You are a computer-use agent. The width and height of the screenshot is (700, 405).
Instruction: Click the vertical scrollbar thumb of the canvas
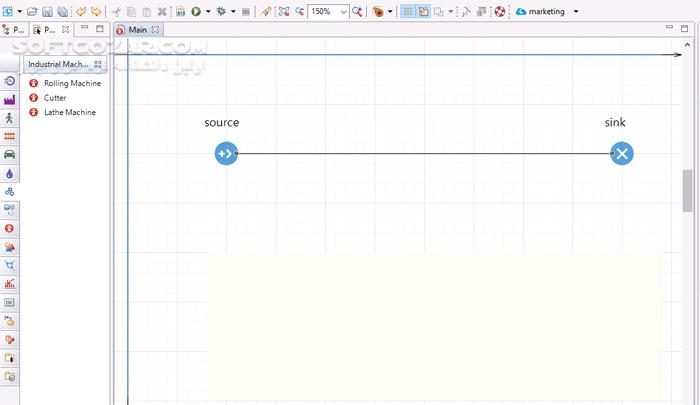point(687,190)
